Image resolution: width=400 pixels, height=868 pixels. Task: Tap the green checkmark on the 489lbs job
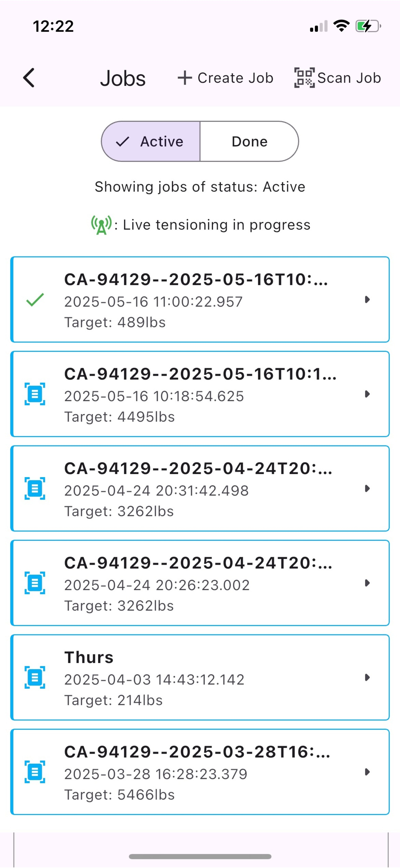click(35, 300)
